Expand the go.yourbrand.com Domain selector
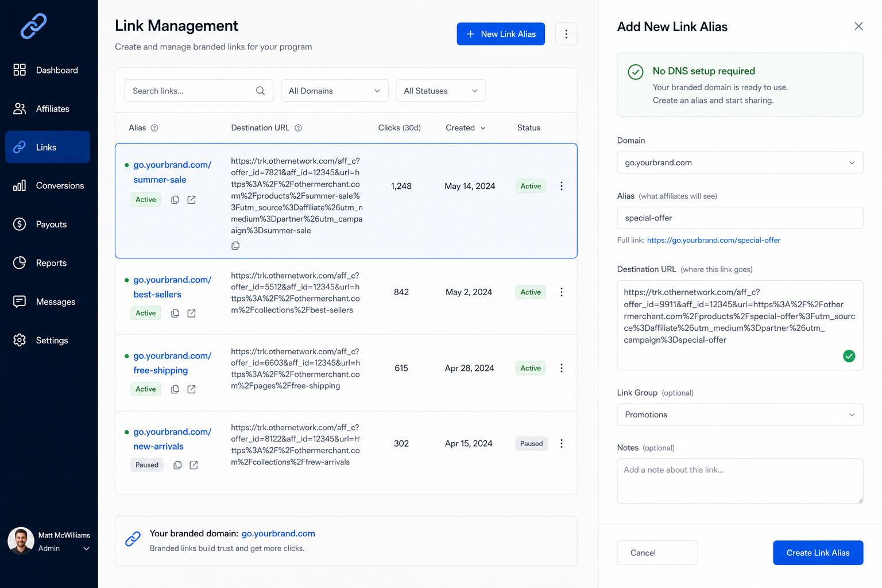Image resolution: width=882 pixels, height=588 pixels. 740,163
